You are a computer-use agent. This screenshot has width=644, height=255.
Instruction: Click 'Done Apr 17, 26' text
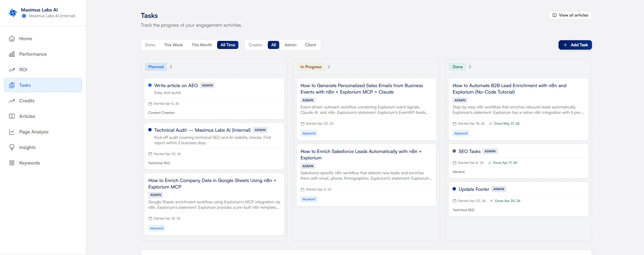[505, 163]
